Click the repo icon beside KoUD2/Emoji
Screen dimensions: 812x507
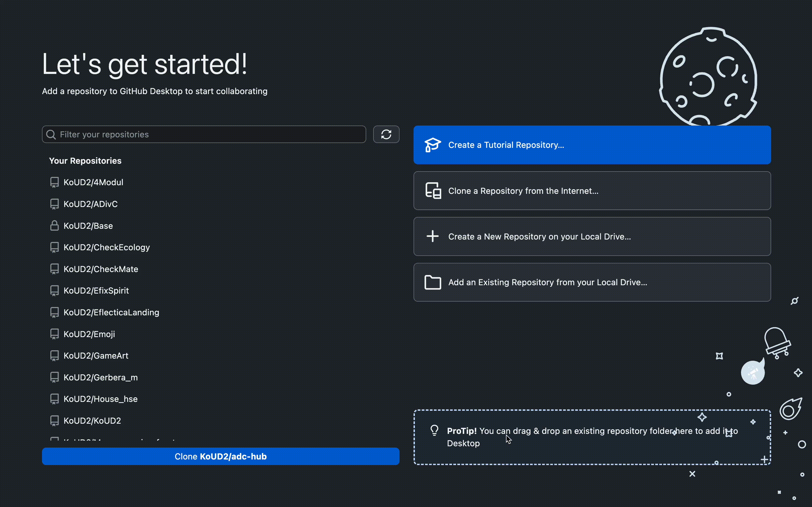tap(54, 334)
